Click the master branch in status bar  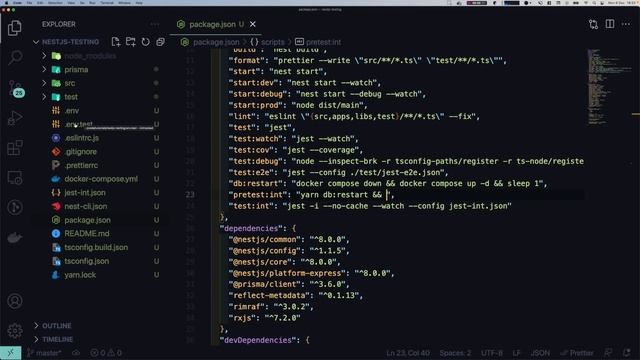44,353
